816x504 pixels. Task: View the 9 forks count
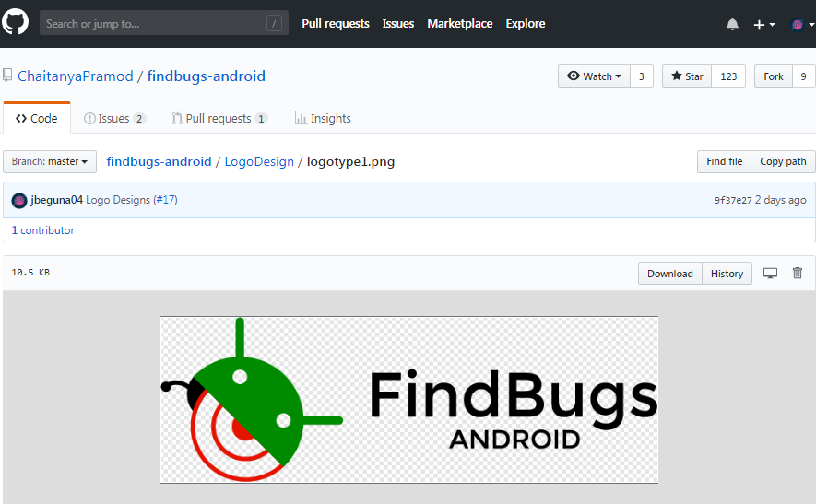(x=803, y=76)
